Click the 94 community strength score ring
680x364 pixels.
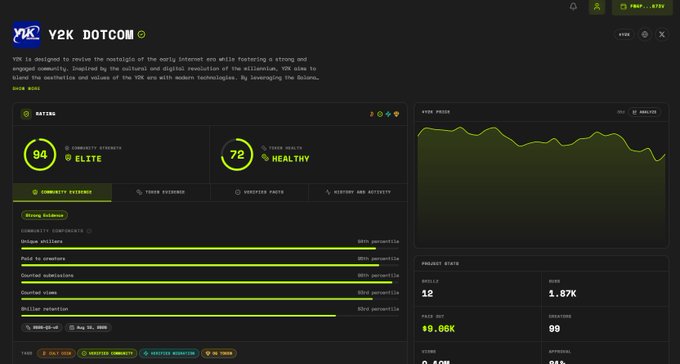click(40, 154)
